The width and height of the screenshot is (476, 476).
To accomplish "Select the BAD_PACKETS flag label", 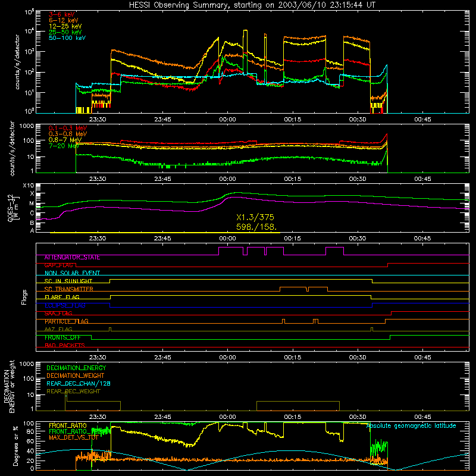I will 65,346.
